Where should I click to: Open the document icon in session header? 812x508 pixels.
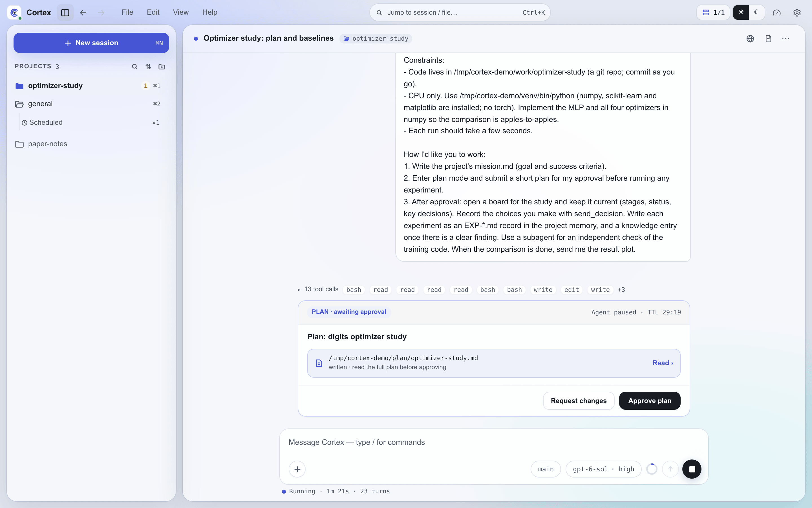tap(768, 39)
